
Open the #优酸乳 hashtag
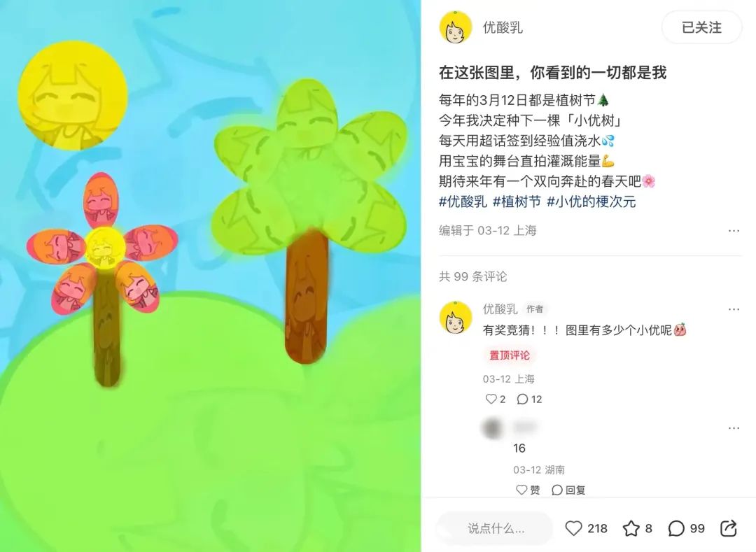coord(463,201)
